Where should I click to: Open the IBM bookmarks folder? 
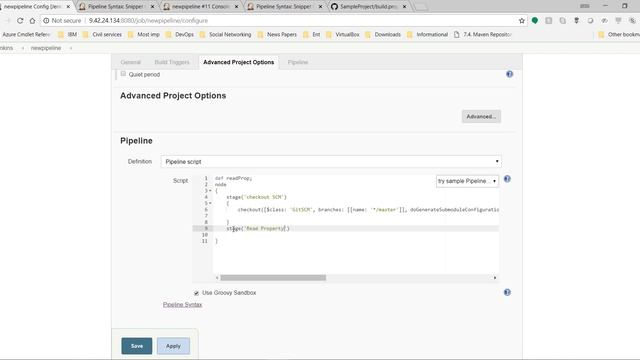[x=67, y=35]
